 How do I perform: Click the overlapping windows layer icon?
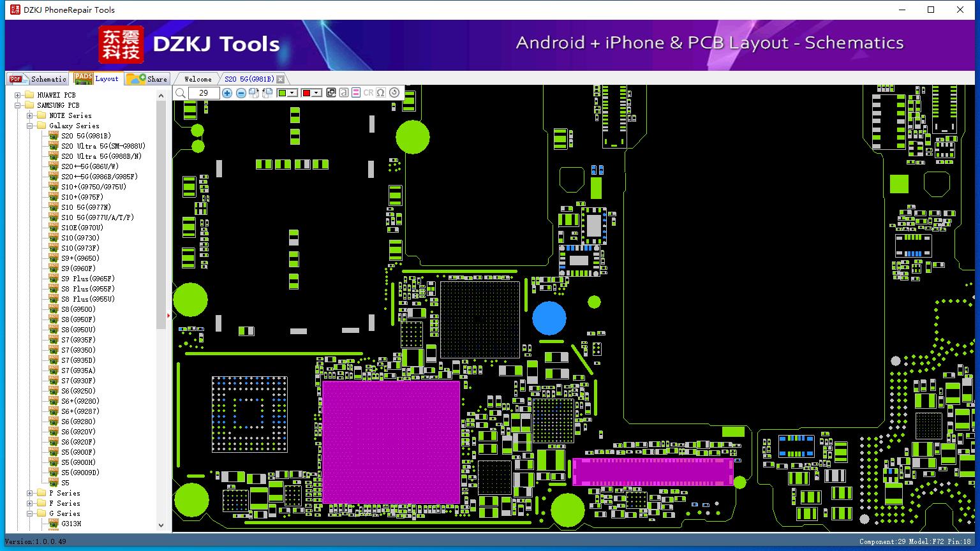[330, 93]
